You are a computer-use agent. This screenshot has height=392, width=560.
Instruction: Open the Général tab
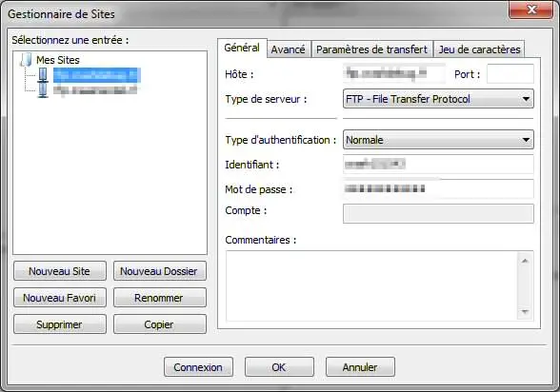coord(242,48)
